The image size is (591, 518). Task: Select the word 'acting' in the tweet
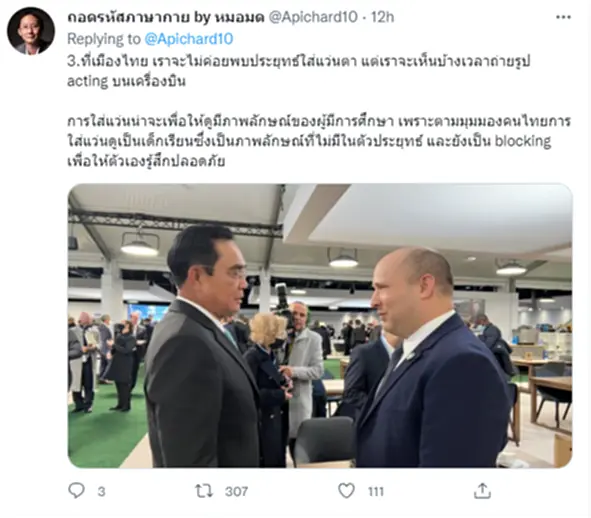click(x=87, y=81)
